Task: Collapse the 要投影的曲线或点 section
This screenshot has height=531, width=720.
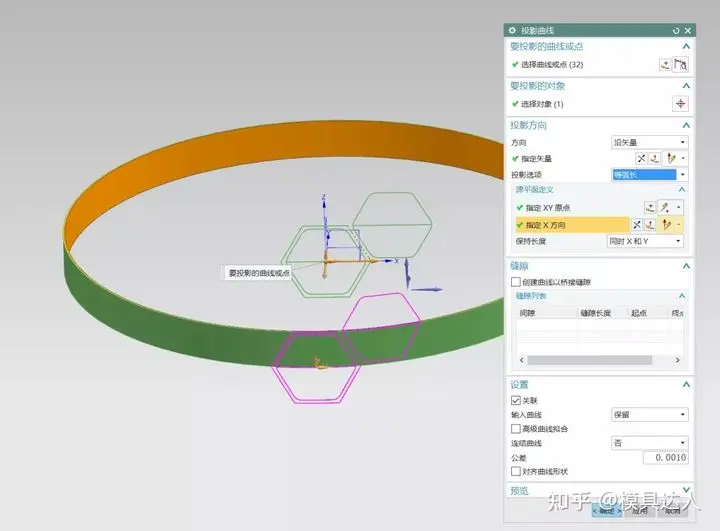Action: pos(686,46)
